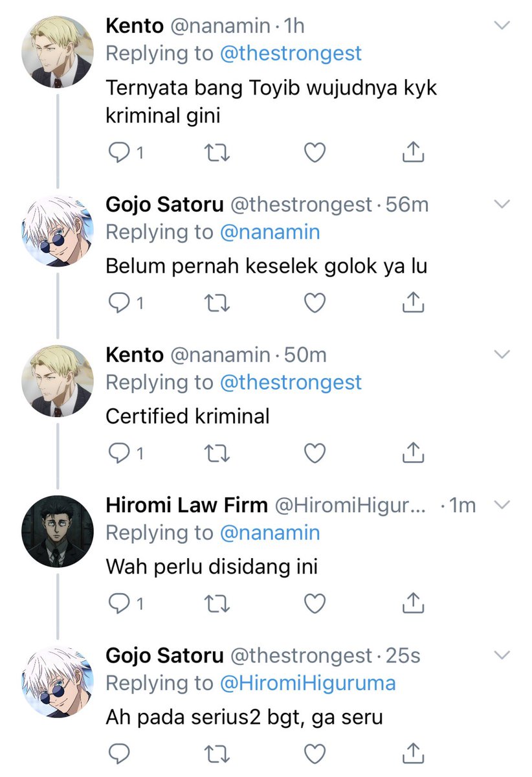This screenshot has height=777, width=532.
Task: Open chevron menu on Gojo's 25s tweet
Action: point(503,655)
